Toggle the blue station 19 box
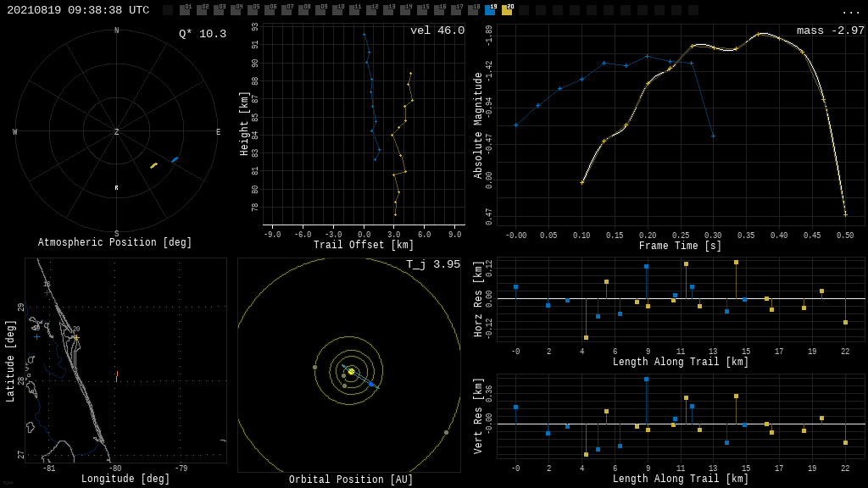868x488 pixels. click(490, 10)
